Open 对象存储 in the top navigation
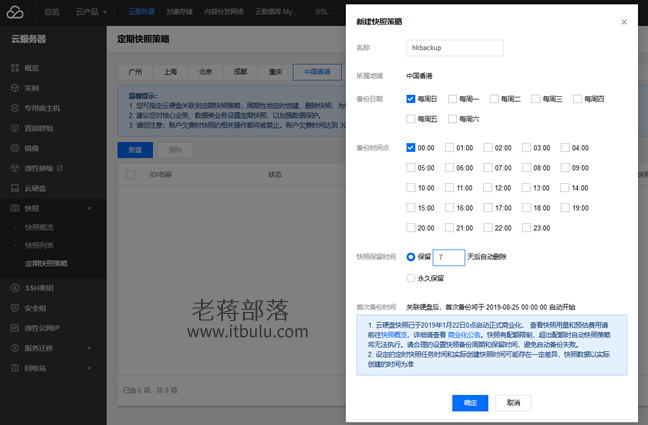648x425 pixels. [179, 12]
